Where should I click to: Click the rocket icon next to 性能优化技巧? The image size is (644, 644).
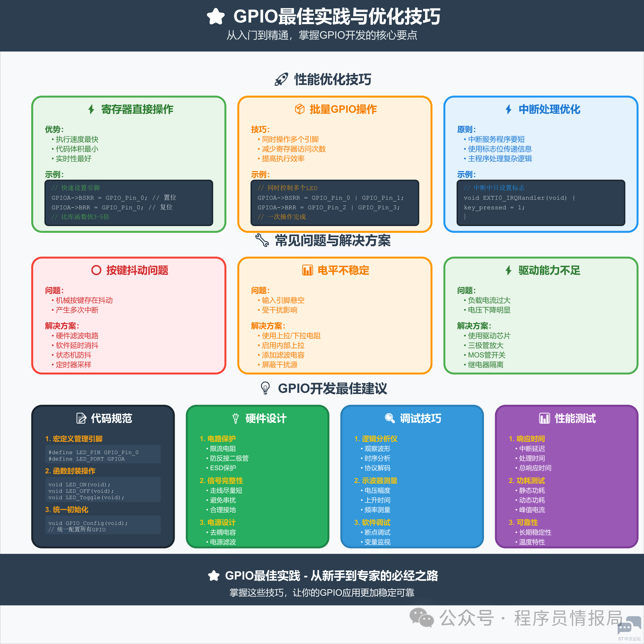281,79
